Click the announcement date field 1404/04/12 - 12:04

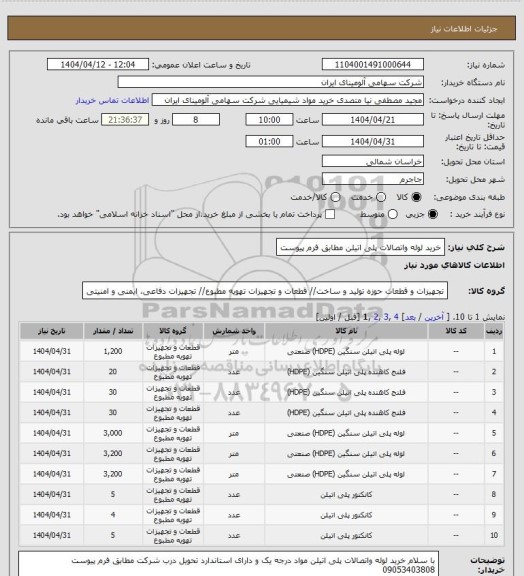98,64
